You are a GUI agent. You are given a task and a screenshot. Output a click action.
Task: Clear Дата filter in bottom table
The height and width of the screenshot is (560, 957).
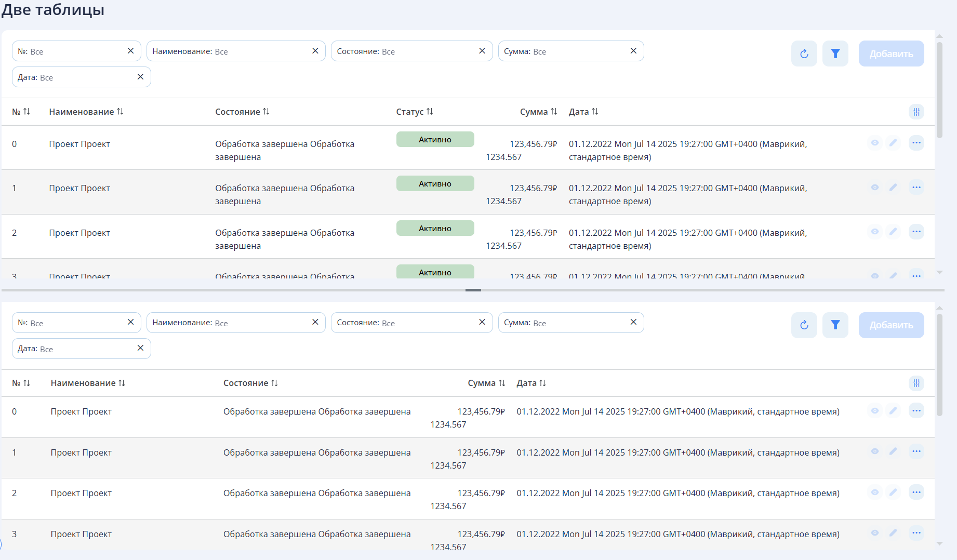click(140, 348)
